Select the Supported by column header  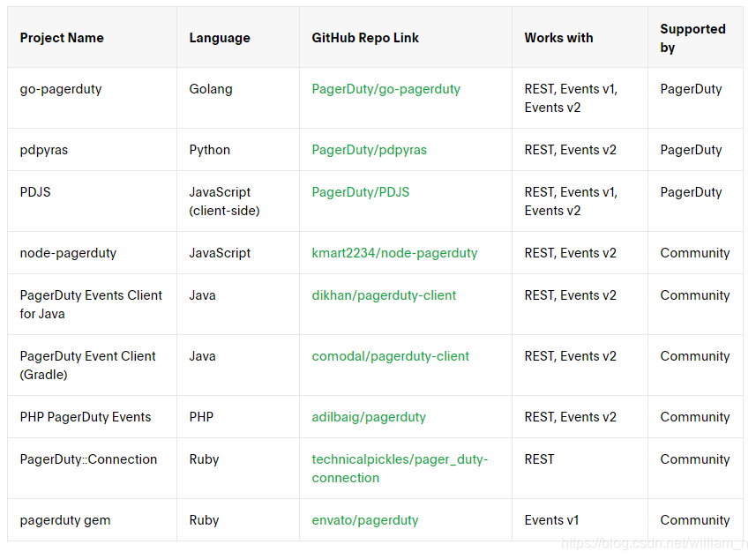click(696, 38)
